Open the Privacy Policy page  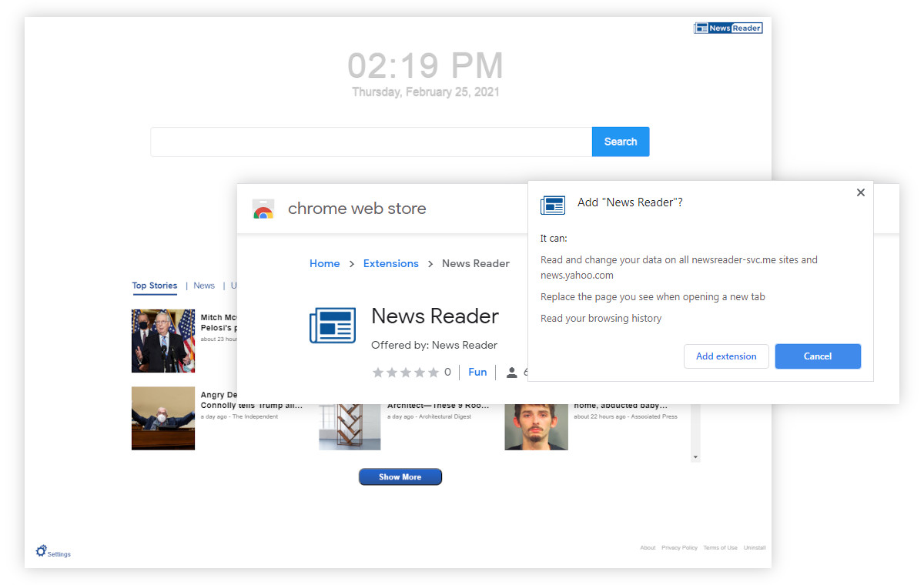[x=679, y=547]
